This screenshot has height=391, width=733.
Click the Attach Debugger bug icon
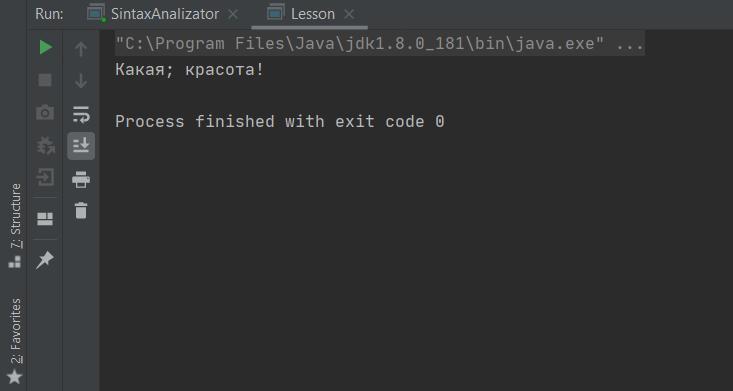pyautogui.click(x=45, y=145)
